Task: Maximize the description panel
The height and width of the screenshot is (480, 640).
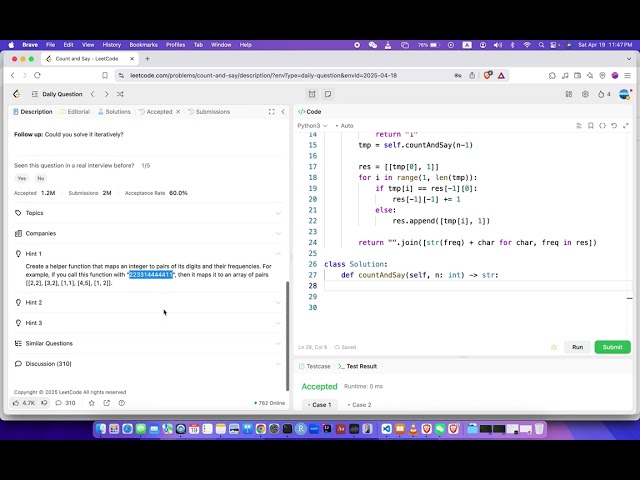Action: [271, 111]
